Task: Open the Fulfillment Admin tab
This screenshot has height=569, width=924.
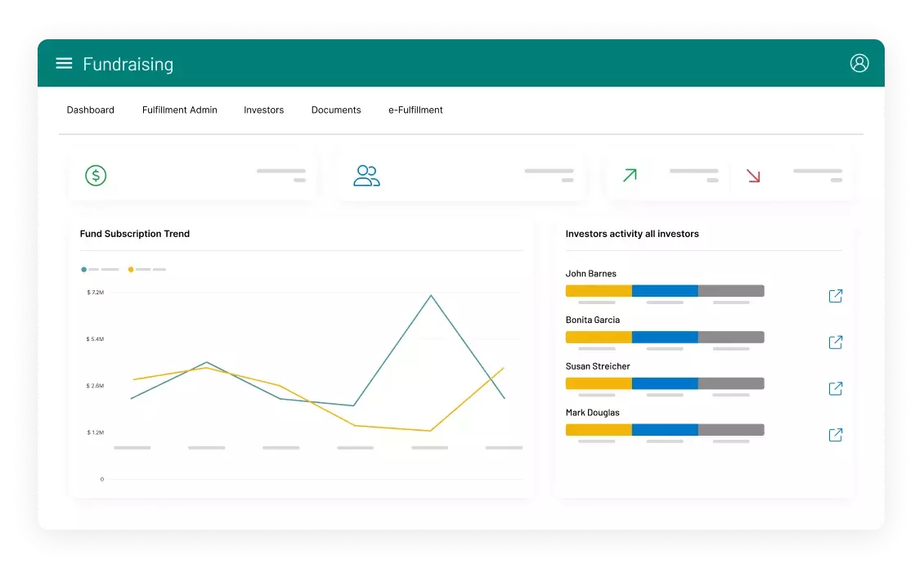Action: tap(180, 110)
